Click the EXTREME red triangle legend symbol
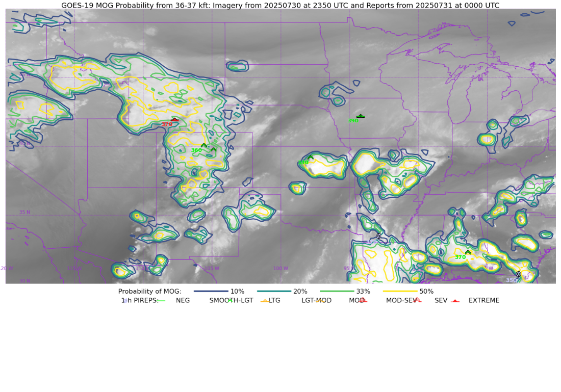561x392 pixels. point(455,301)
